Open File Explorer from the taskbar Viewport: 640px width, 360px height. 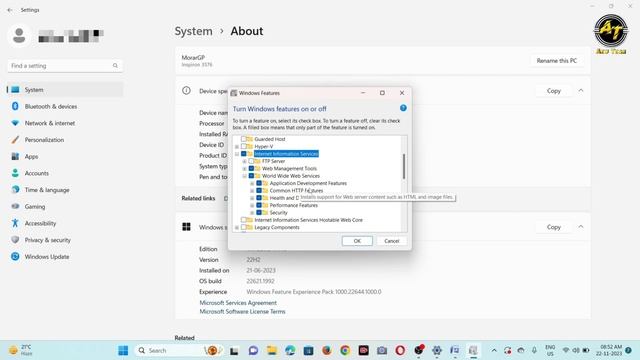click(x=272, y=350)
